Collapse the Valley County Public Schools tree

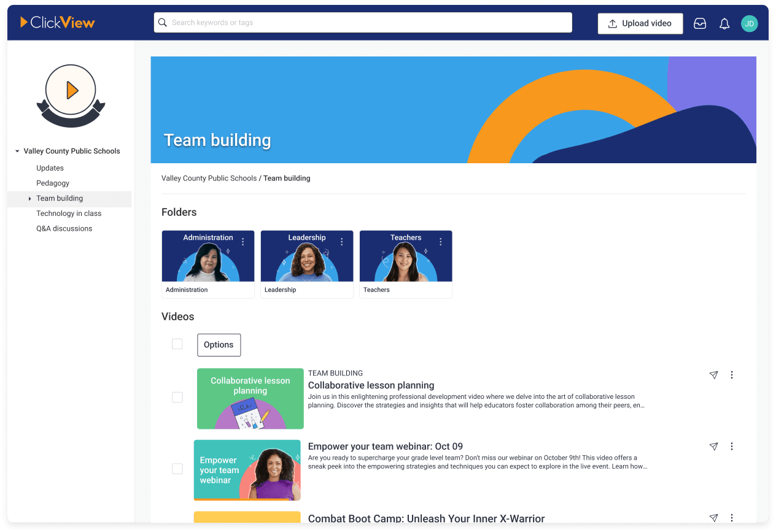pyautogui.click(x=16, y=151)
